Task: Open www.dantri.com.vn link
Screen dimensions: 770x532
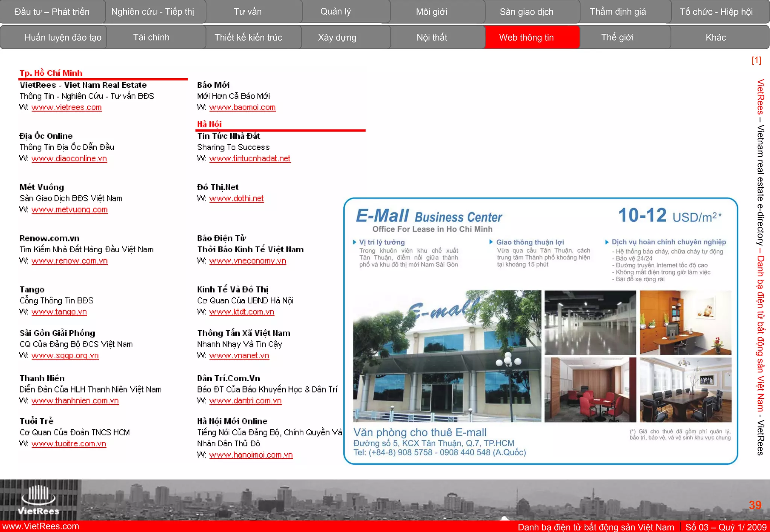Action: pos(246,401)
